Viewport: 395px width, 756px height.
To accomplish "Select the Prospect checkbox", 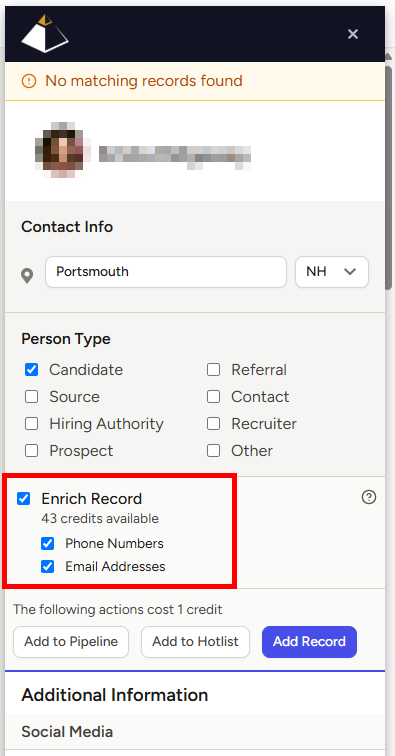I will tap(31, 451).
